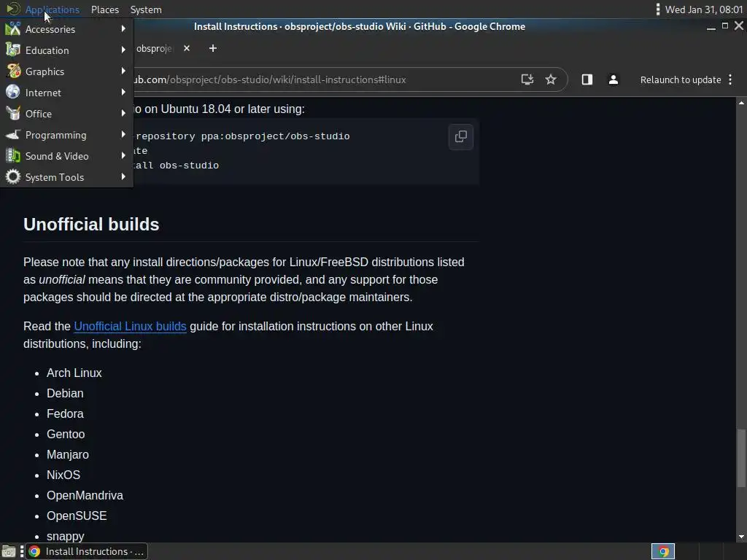Viewport: 747px width, 560px height.
Task: Click the install app icon in address bar
Action: pos(527,79)
